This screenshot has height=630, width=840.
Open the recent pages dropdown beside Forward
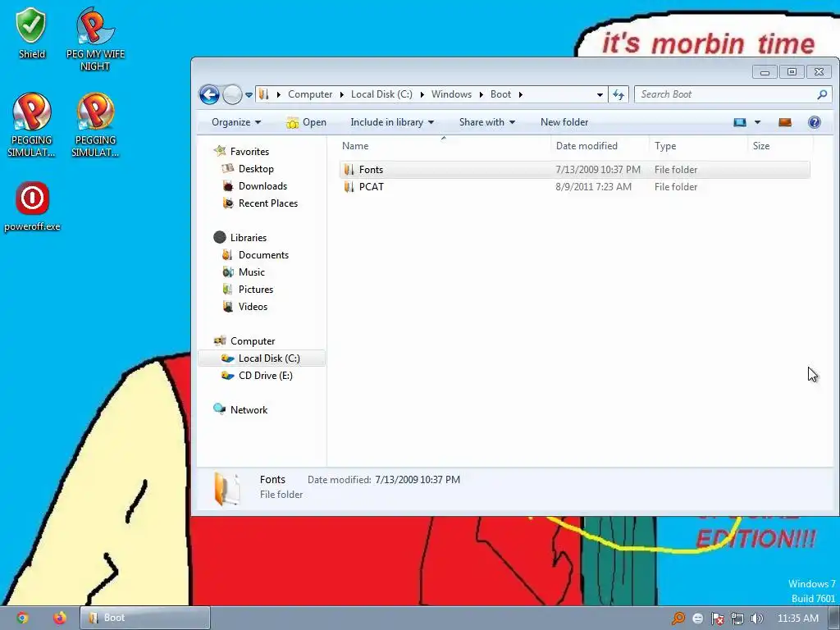[x=249, y=95]
